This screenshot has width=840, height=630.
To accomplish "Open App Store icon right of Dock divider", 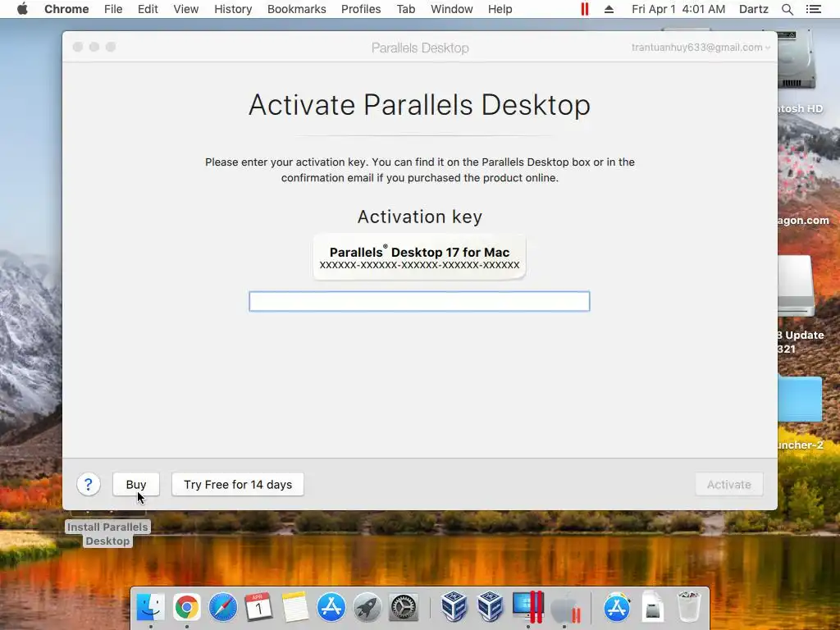I will click(x=617, y=607).
